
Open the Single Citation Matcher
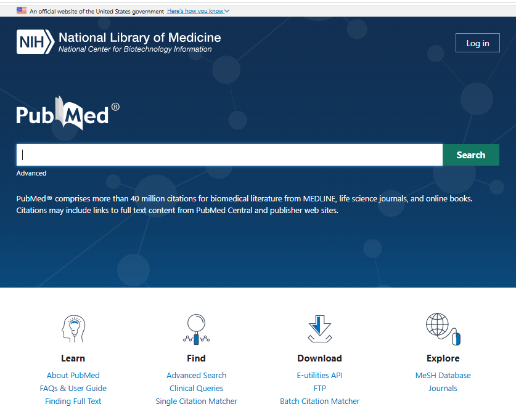(x=197, y=402)
